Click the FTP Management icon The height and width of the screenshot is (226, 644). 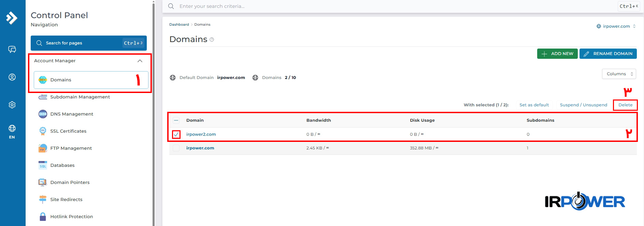point(43,148)
